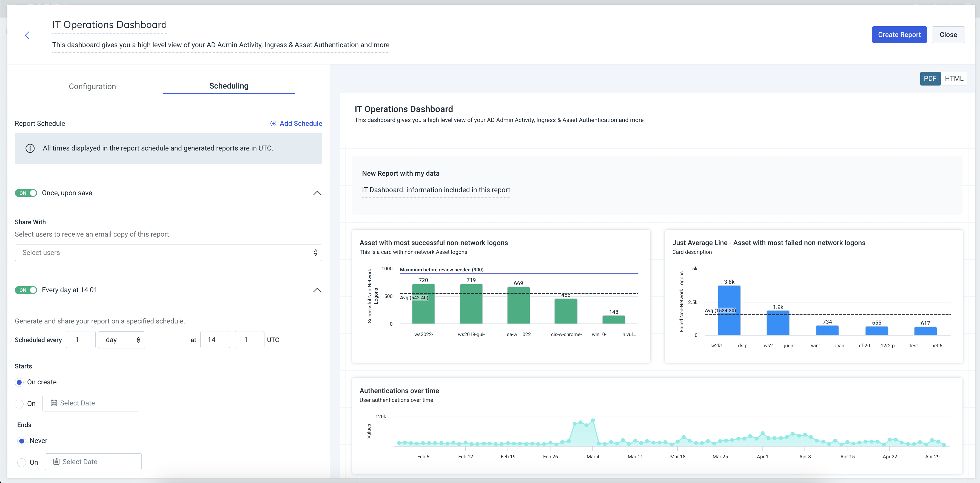Click the plus icon beside Add Schedule
This screenshot has height=483, width=980.
[273, 123]
